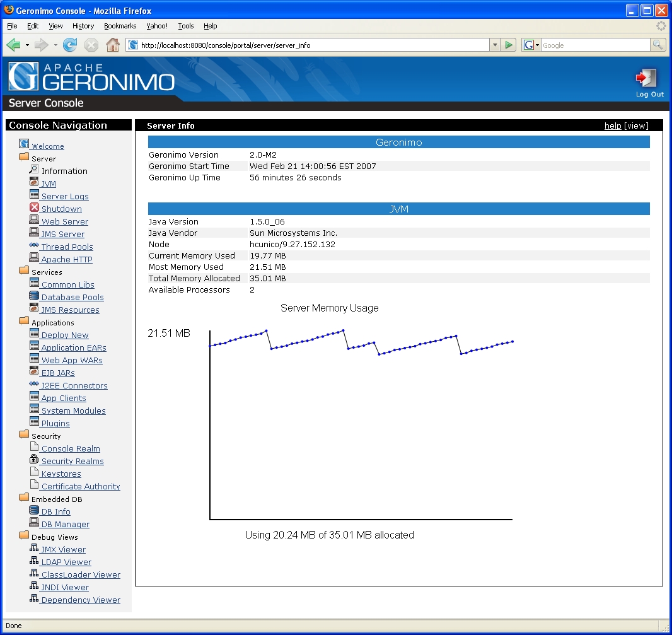Click the Security folder in navigation
This screenshot has width=672, height=635.
[x=24, y=434]
